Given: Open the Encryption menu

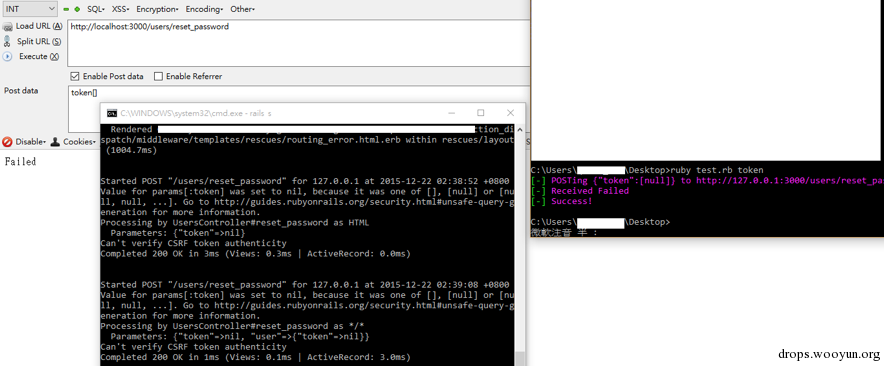Looking at the screenshot, I should (157, 10).
